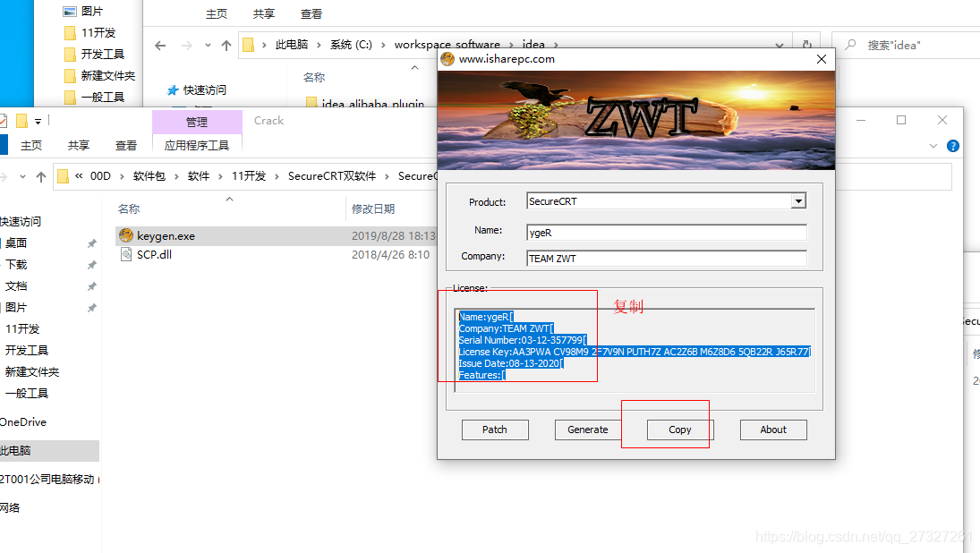Click the Patch button in keygen
The width and height of the screenshot is (980, 553).
click(x=495, y=430)
